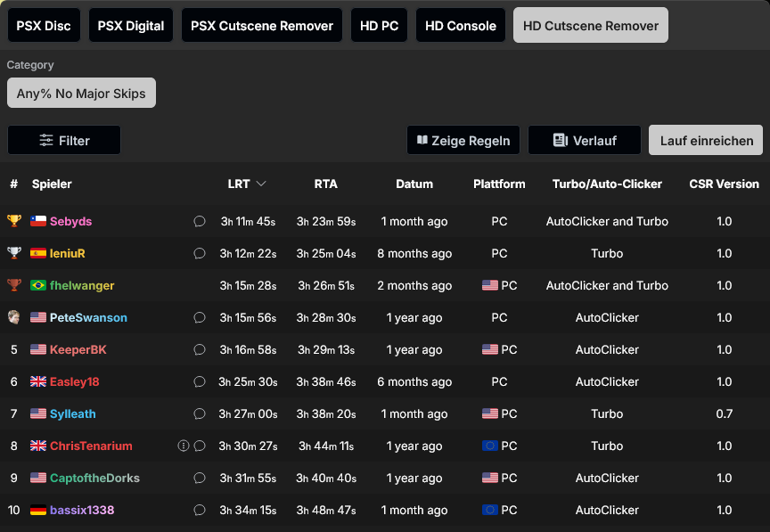This screenshot has width=770, height=532.
Task: Open the run with LRT 3h 11m 45s
Action: [x=248, y=221]
